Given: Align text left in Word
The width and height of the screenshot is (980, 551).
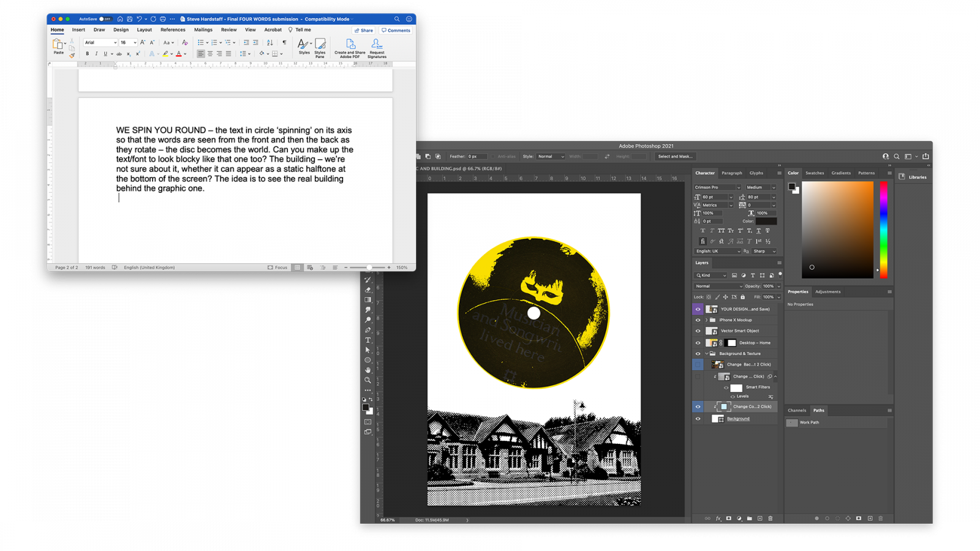Looking at the screenshot, I should (201, 54).
